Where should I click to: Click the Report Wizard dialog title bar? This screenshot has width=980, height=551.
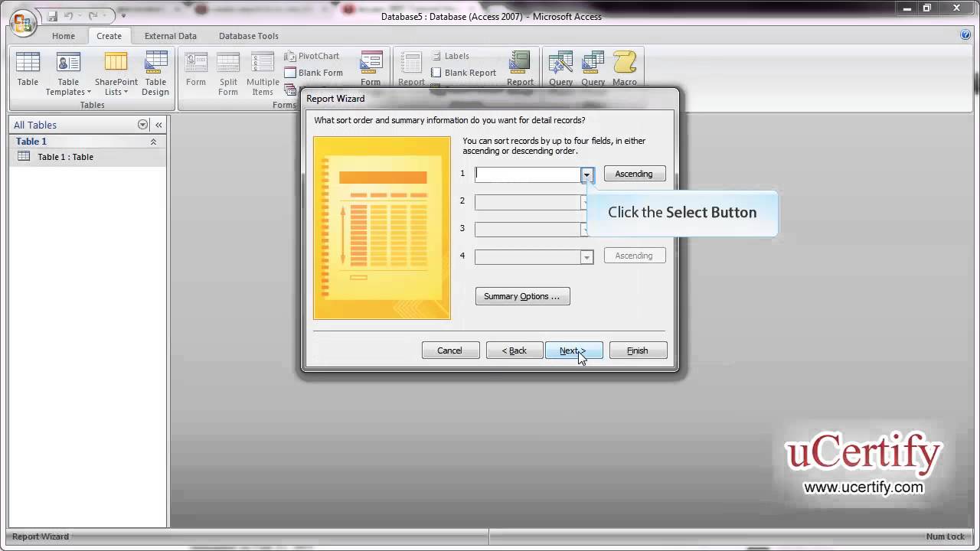pos(490,99)
